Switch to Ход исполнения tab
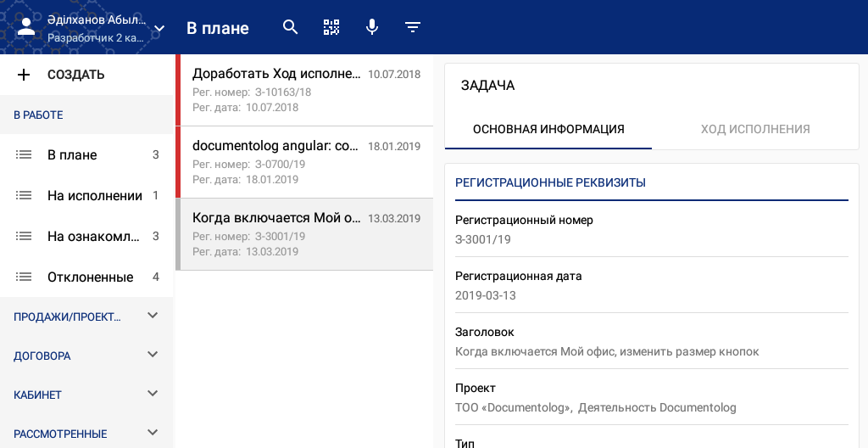Image resolution: width=868 pixels, height=448 pixels. (755, 130)
